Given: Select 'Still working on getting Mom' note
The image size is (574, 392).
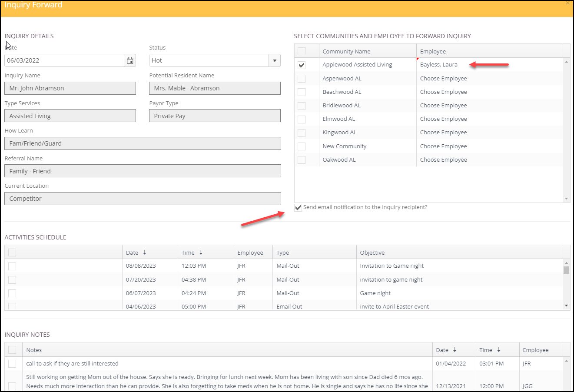Looking at the screenshot, I should click(227, 382).
